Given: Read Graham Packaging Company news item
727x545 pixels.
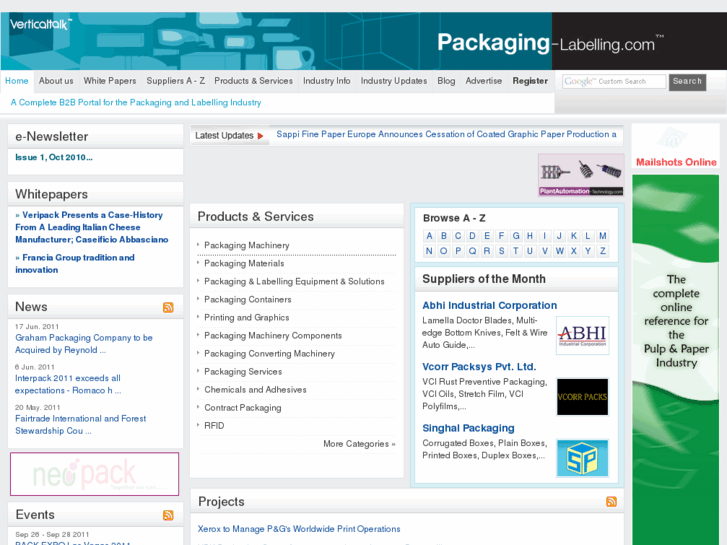Looking at the screenshot, I should tap(84, 344).
